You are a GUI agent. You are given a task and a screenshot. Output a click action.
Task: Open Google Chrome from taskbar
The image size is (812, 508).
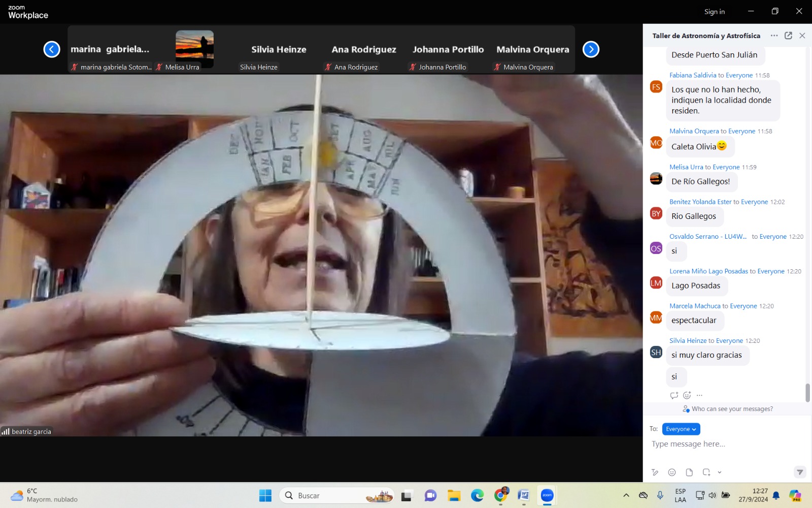[501, 496]
